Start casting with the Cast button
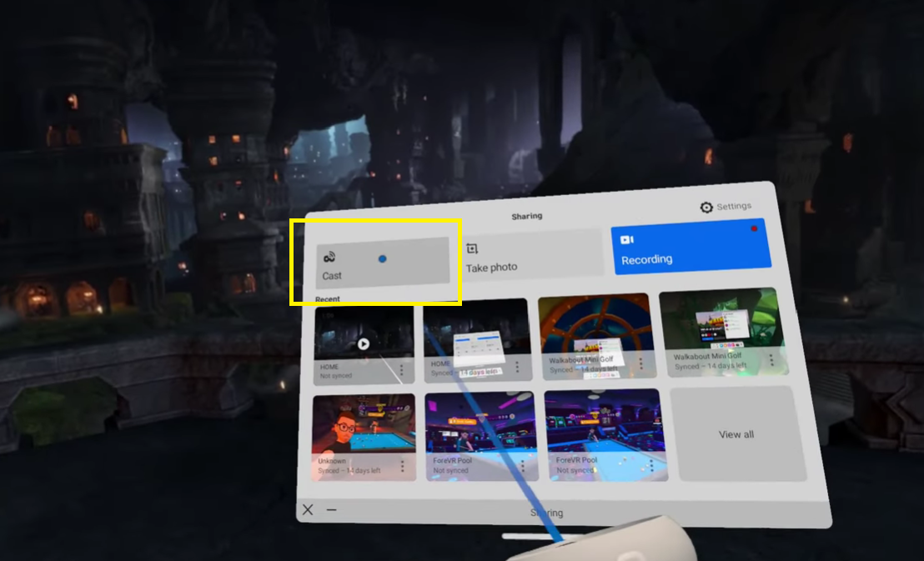Image resolution: width=924 pixels, height=561 pixels. (x=383, y=262)
